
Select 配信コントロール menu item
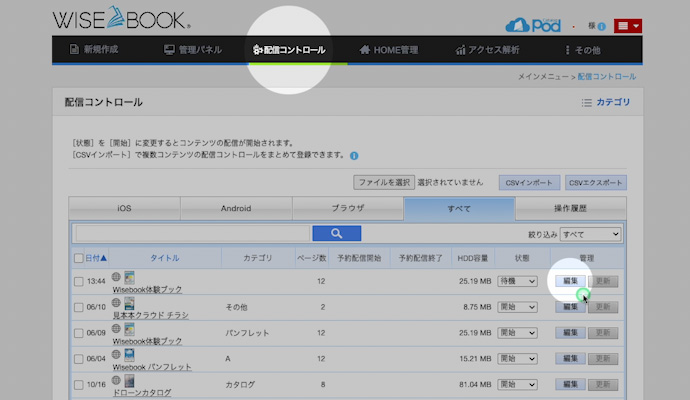pyautogui.click(x=289, y=50)
